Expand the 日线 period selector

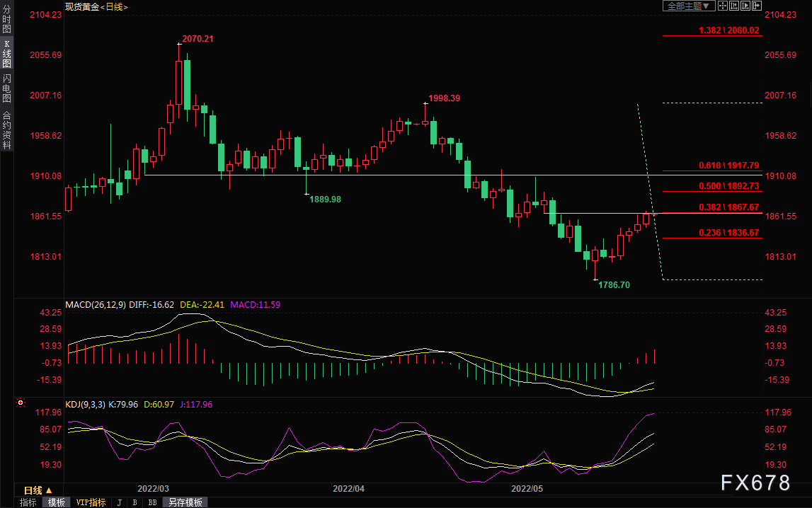tap(38, 490)
